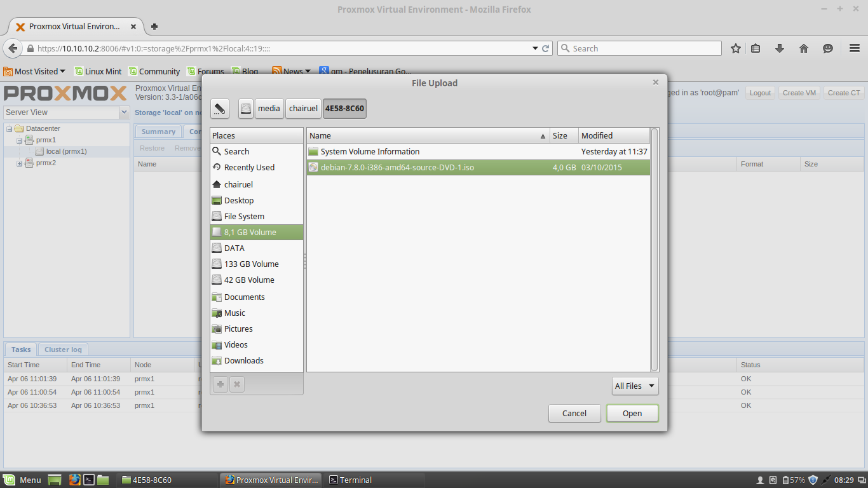
Task: Close the File Upload dialog
Action: 656,82
